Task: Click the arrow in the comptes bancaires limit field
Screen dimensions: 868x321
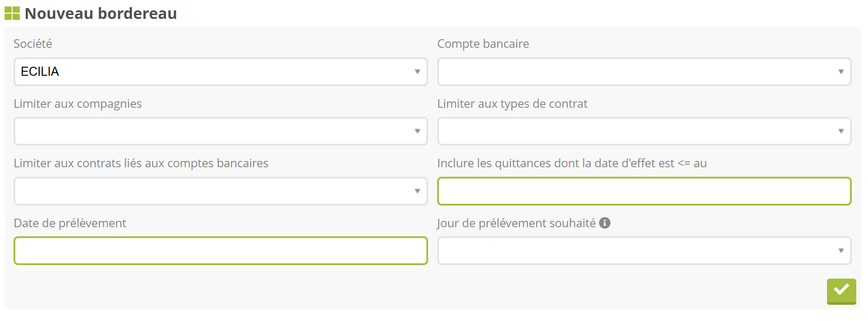Action: [x=417, y=191]
